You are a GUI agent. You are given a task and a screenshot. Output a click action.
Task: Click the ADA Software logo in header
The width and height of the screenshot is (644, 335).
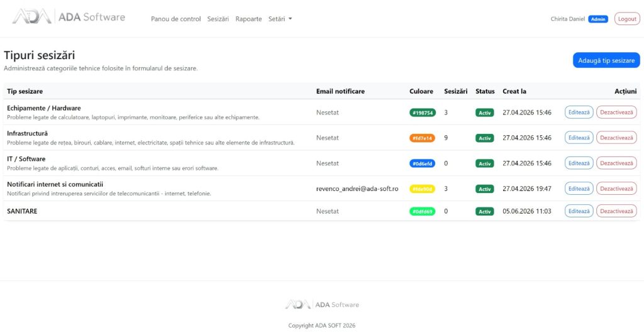click(69, 17)
